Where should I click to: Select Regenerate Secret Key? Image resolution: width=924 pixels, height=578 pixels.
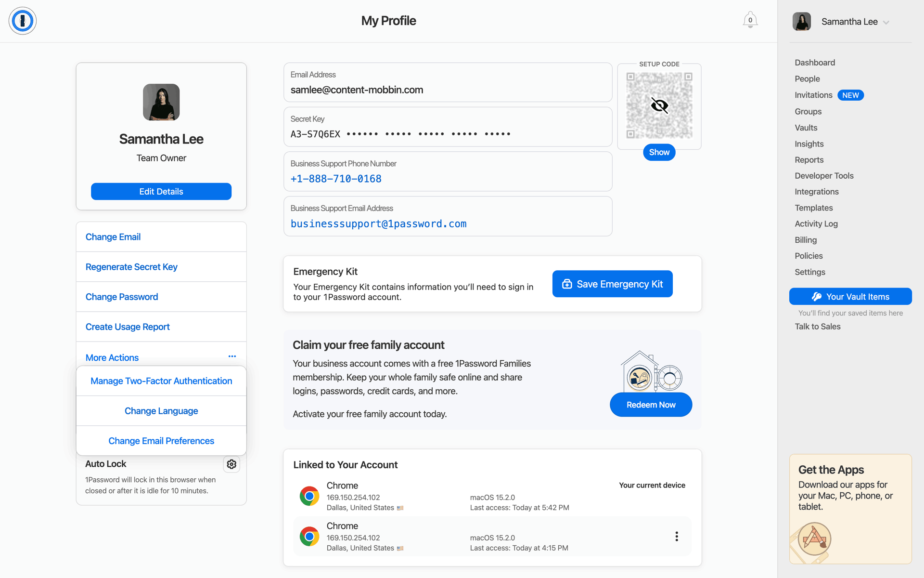tap(161, 267)
